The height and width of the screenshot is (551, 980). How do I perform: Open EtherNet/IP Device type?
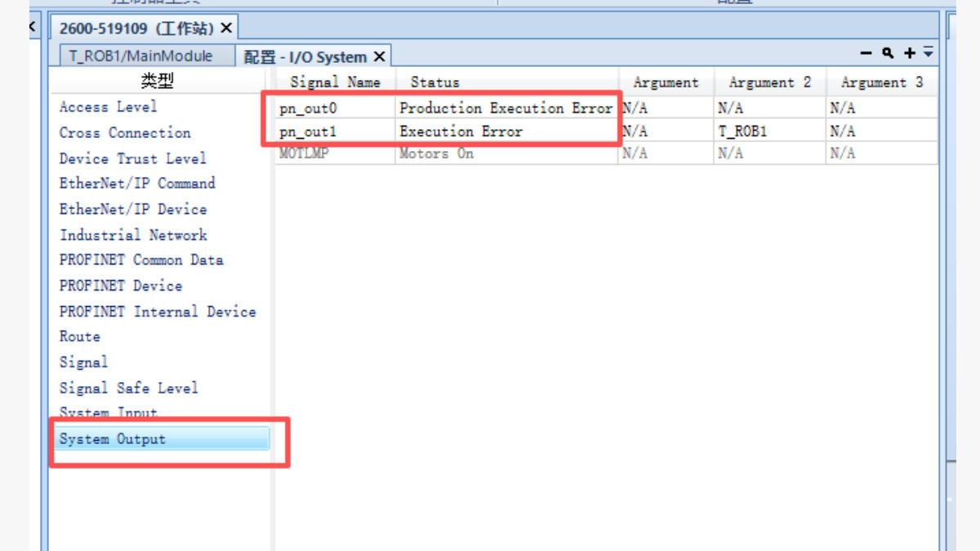pyautogui.click(x=133, y=210)
